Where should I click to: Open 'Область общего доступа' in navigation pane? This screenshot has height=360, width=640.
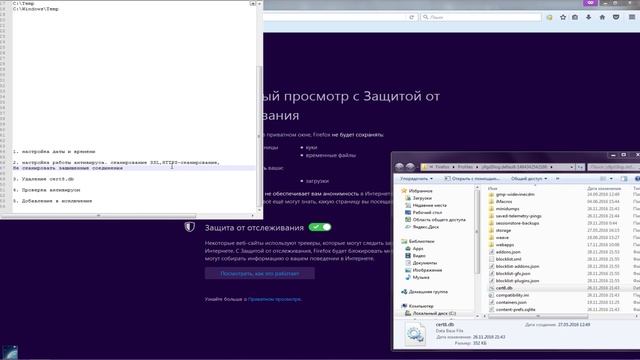(439, 220)
